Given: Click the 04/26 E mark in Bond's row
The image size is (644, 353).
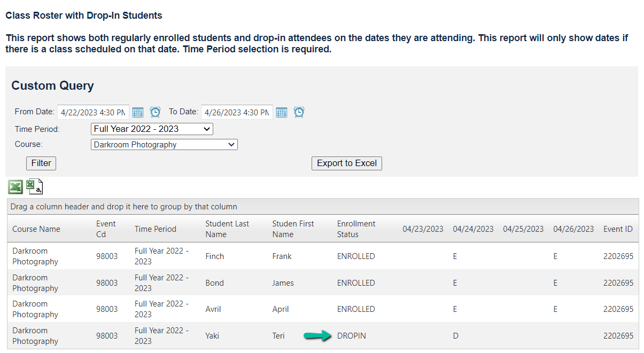Looking at the screenshot, I should pyautogui.click(x=555, y=283).
